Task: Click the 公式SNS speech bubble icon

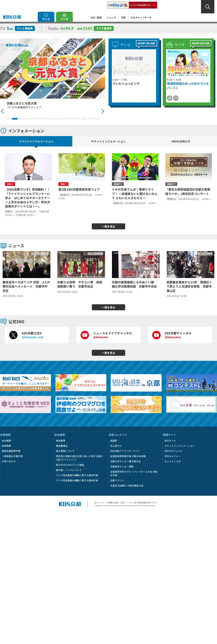Action: pyautogui.click(x=4, y=321)
